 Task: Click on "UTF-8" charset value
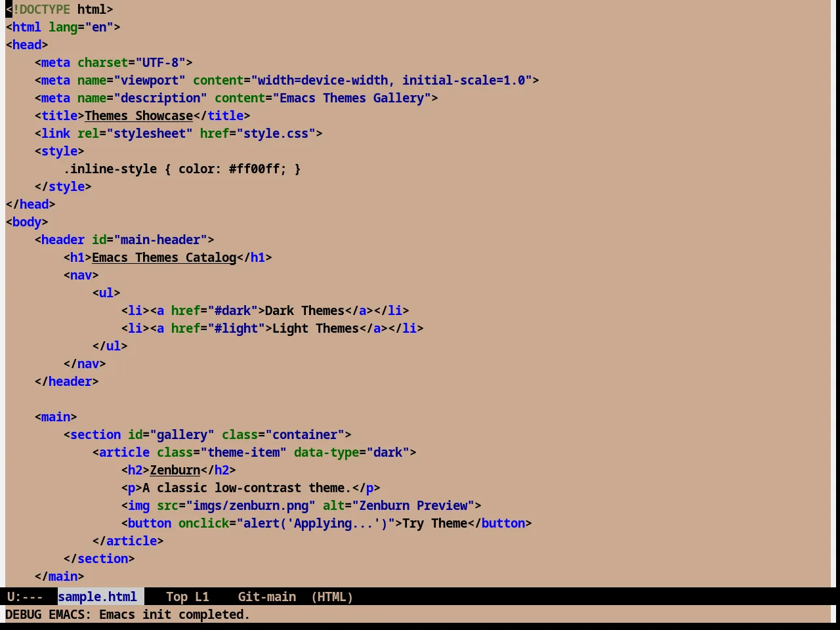pos(160,62)
